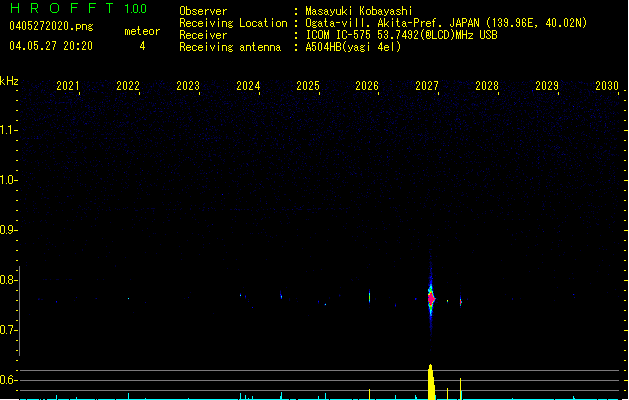Jump to the 2030 time marker

(x=606, y=87)
